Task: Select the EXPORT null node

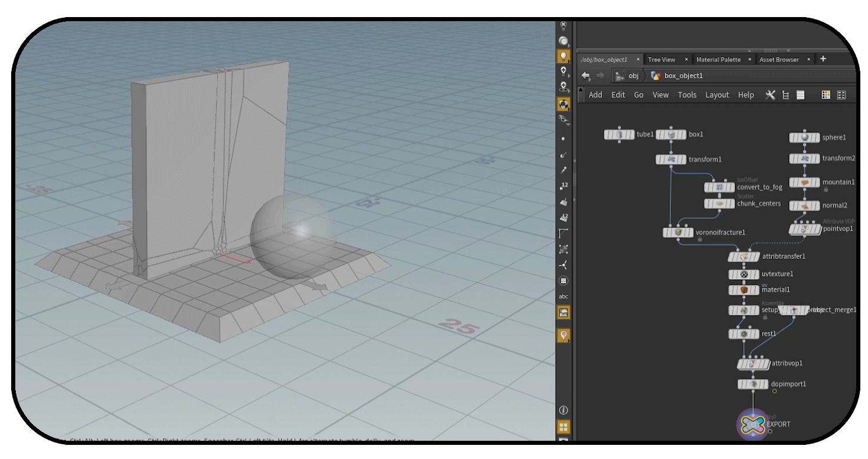Action: click(753, 424)
